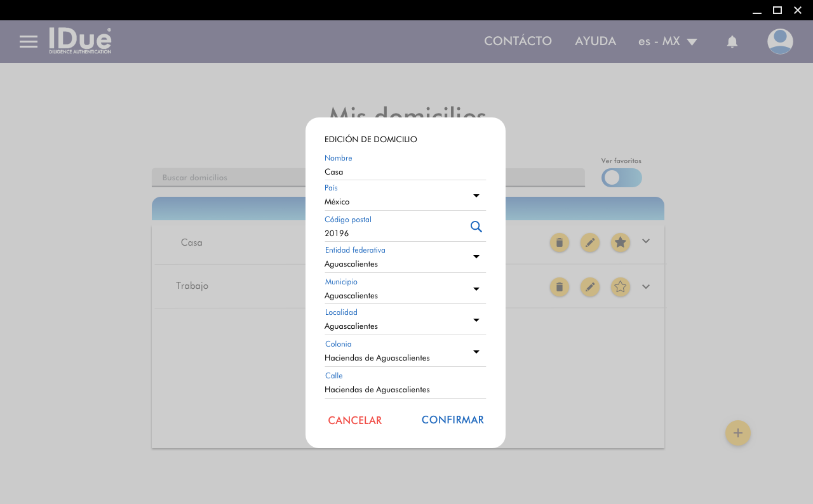Click the pencil icon for Casa
This screenshot has width=813, height=504.
point(590,242)
